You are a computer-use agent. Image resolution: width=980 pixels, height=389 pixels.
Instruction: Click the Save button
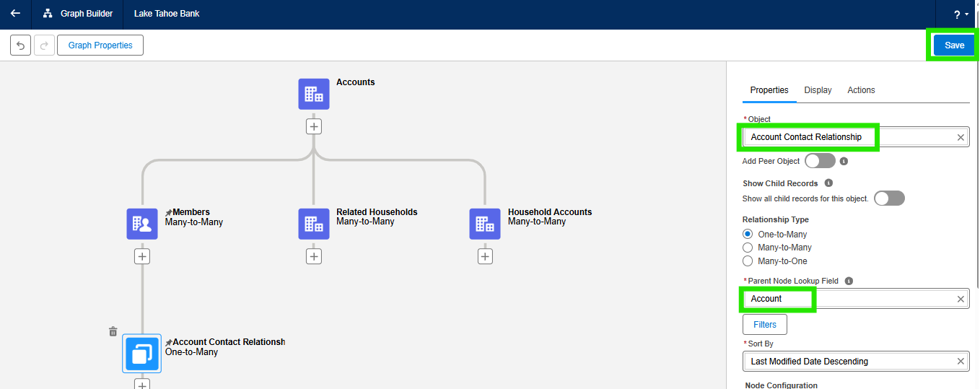pos(954,45)
